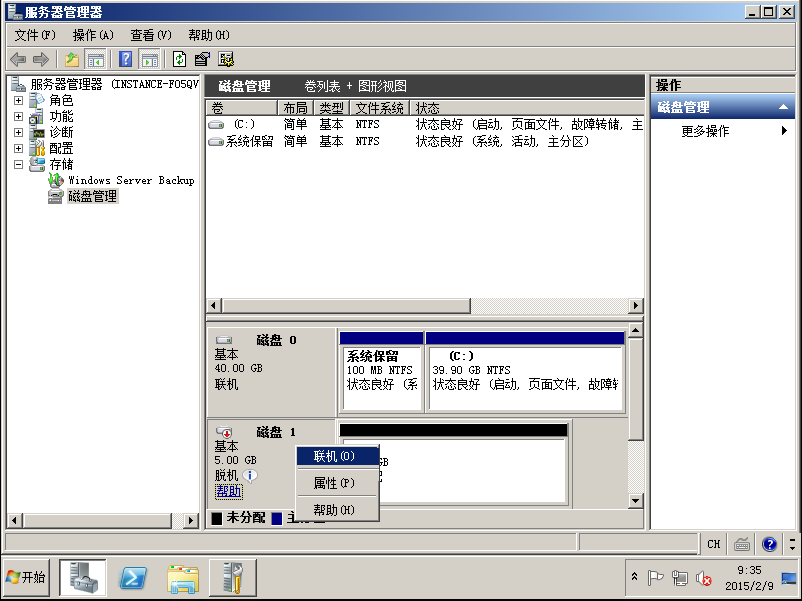Open the disk settings wizard toolbar icon
802x601 pixels.
click(226, 59)
